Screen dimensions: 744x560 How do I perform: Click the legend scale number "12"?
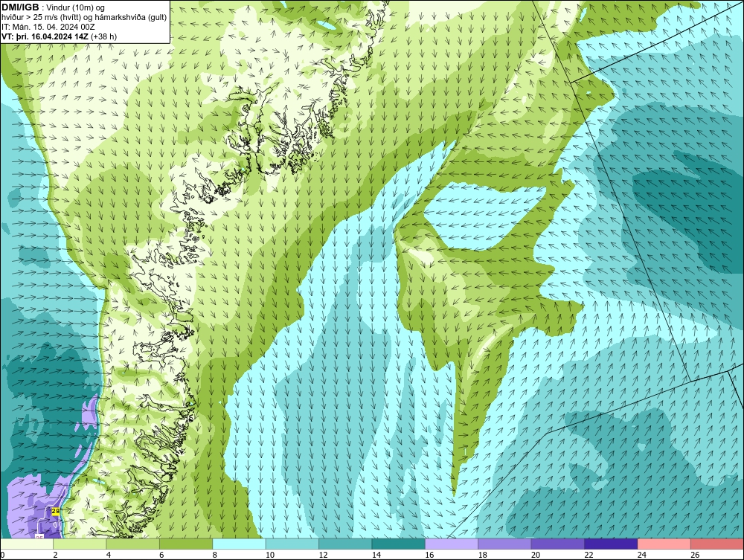pyautogui.click(x=323, y=555)
